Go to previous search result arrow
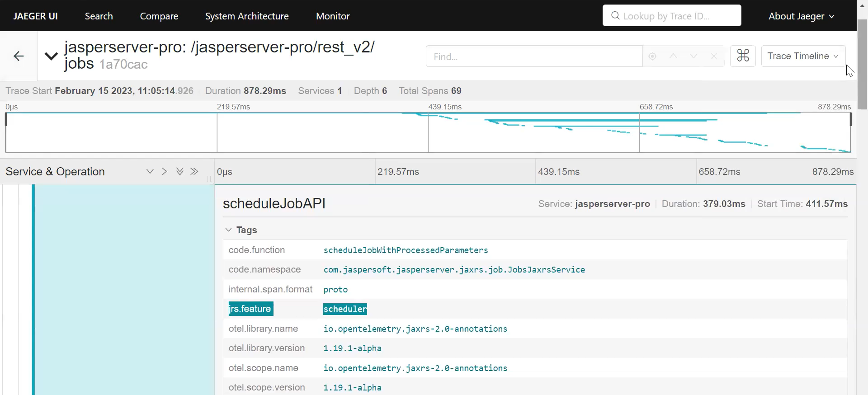The height and width of the screenshot is (395, 868). tap(673, 56)
